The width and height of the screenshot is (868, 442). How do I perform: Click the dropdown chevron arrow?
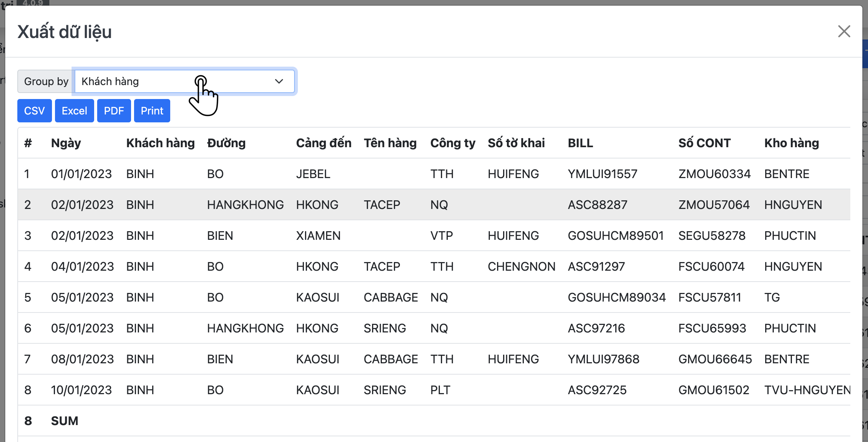[x=279, y=81]
